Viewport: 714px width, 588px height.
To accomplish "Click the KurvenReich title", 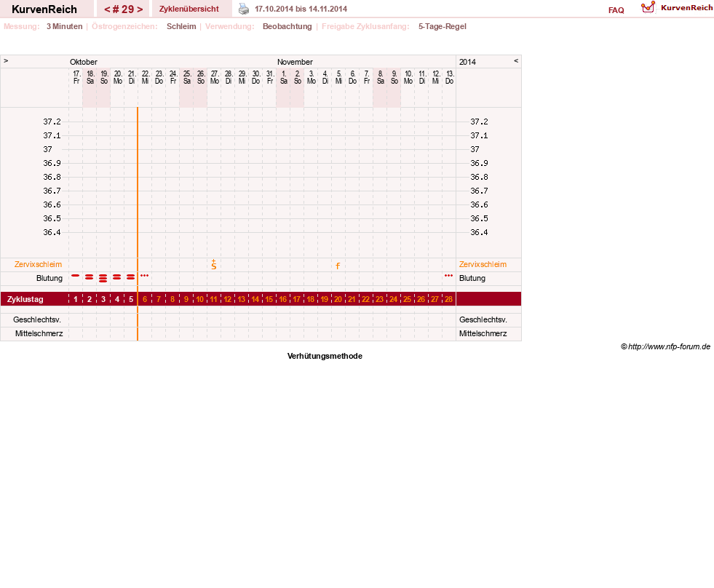I will (x=44, y=9).
